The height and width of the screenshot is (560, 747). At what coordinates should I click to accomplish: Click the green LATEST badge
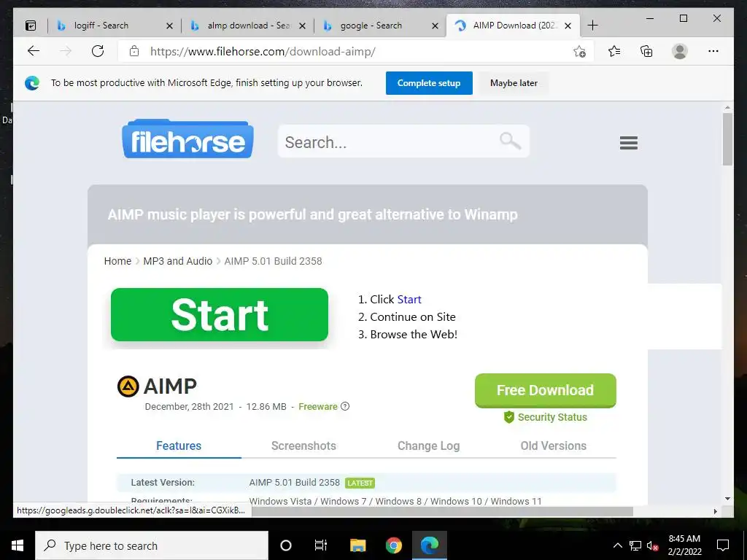coord(360,483)
